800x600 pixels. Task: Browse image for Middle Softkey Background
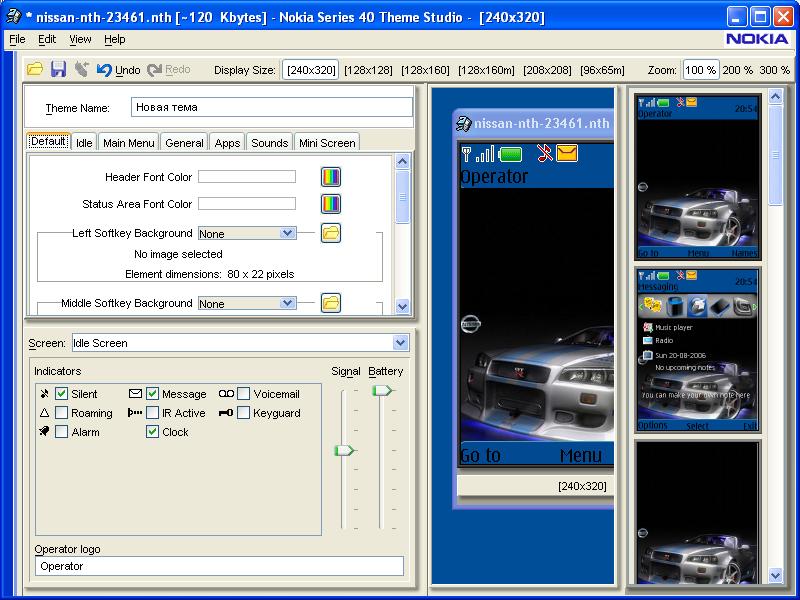point(331,303)
